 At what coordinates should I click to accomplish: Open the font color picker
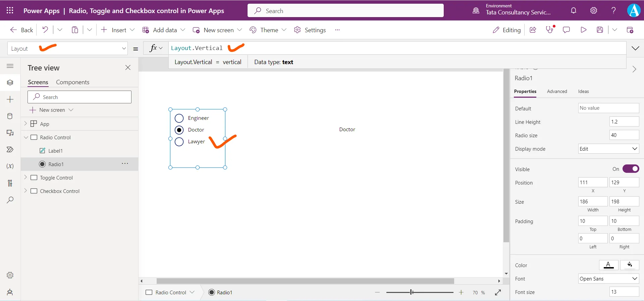pos(608,265)
